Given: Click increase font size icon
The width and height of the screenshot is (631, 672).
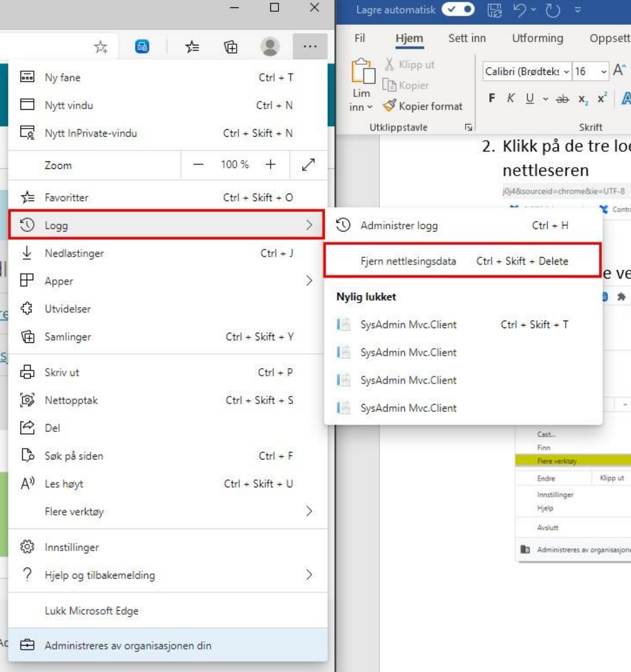Looking at the screenshot, I should (x=619, y=70).
